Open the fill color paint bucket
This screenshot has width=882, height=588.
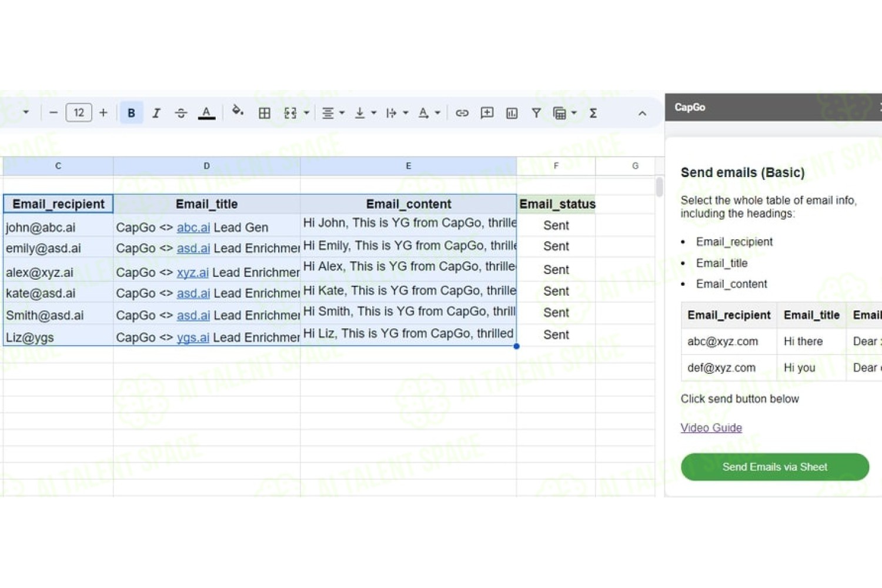pyautogui.click(x=238, y=112)
